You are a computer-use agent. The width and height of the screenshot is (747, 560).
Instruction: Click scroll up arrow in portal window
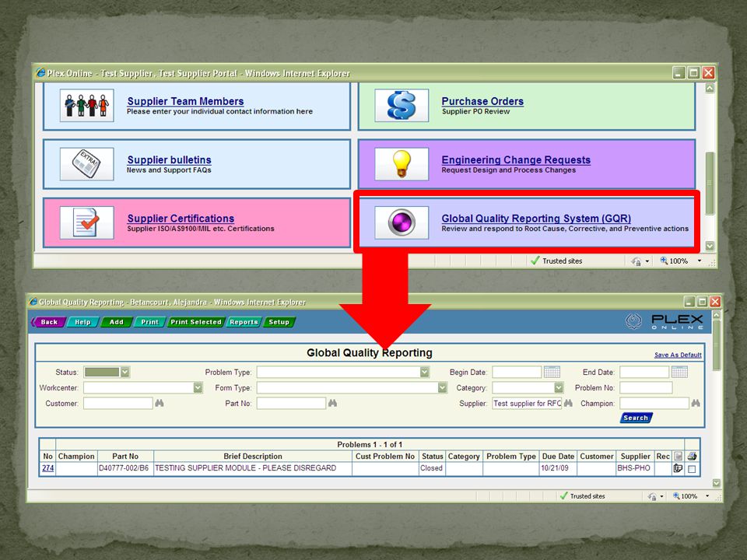(710, 88)
